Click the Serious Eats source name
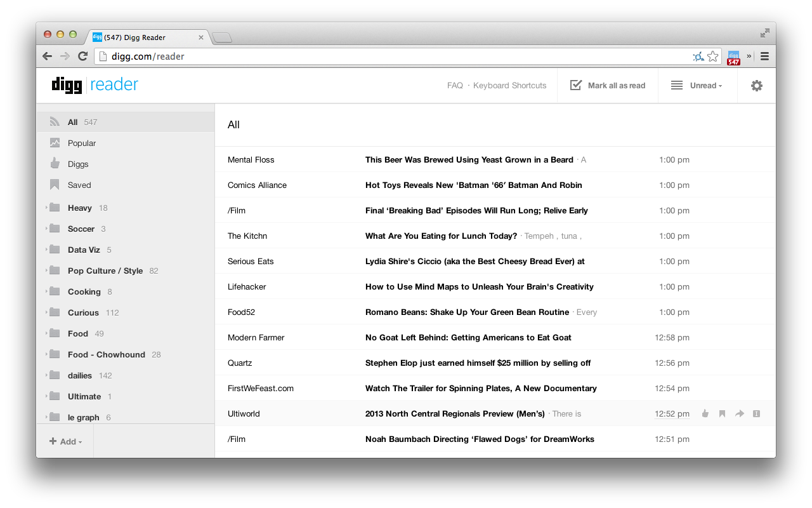 pyautogui.click(x=251, y=262)
